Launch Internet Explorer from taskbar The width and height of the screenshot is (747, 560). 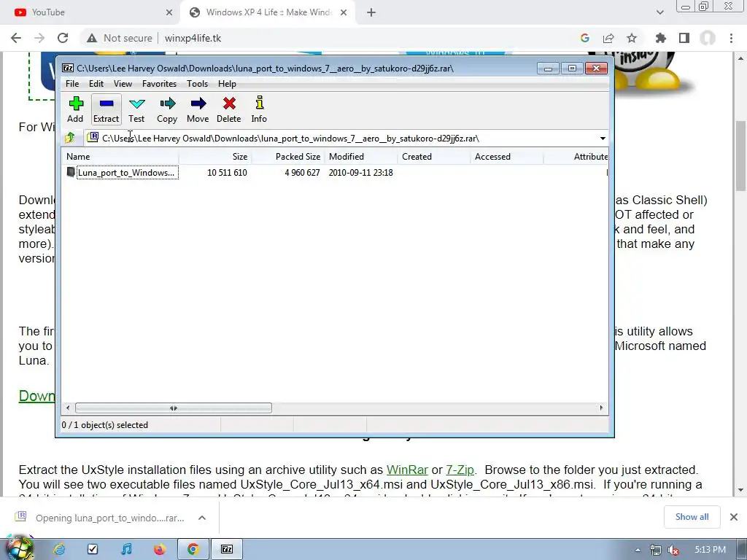59,550
